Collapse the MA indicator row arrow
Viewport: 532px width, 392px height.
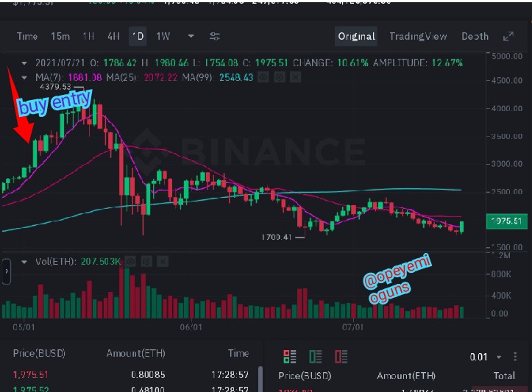click(24, 78)
